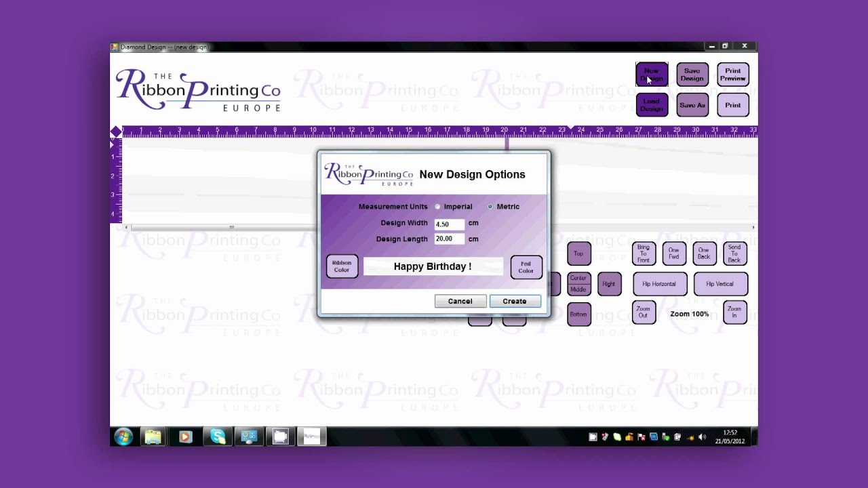Open the Foil Color picker
Viewport: 868px width, 488px height.
point(526,267)
